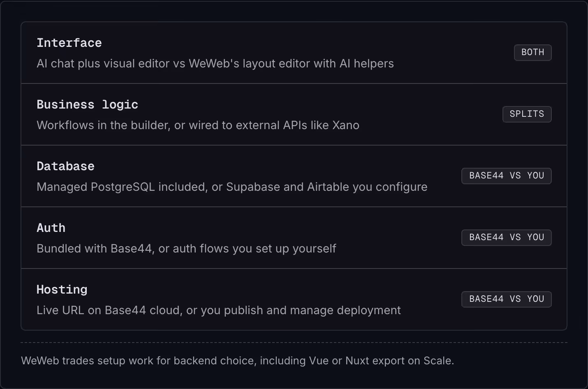The image size is (588, 389).
Task: Click the Auth heading
Action: point(51,228)
